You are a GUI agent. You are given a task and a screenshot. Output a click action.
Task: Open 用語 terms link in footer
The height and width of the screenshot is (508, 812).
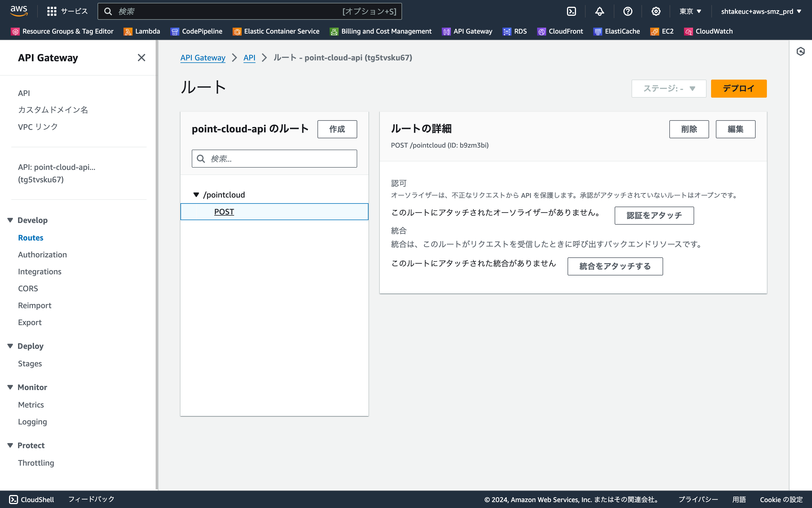click(x=739, y=500)
